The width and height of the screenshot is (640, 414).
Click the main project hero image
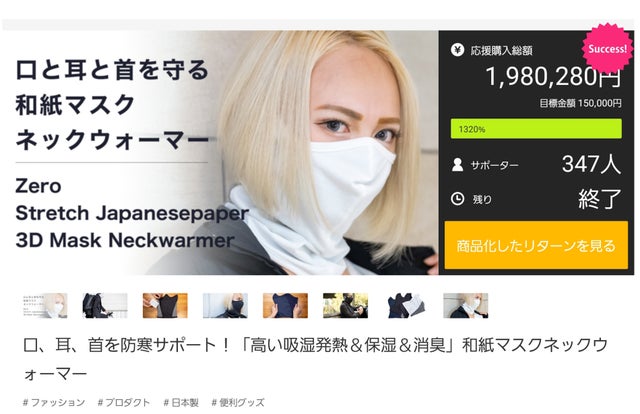[x=220, y=152]
